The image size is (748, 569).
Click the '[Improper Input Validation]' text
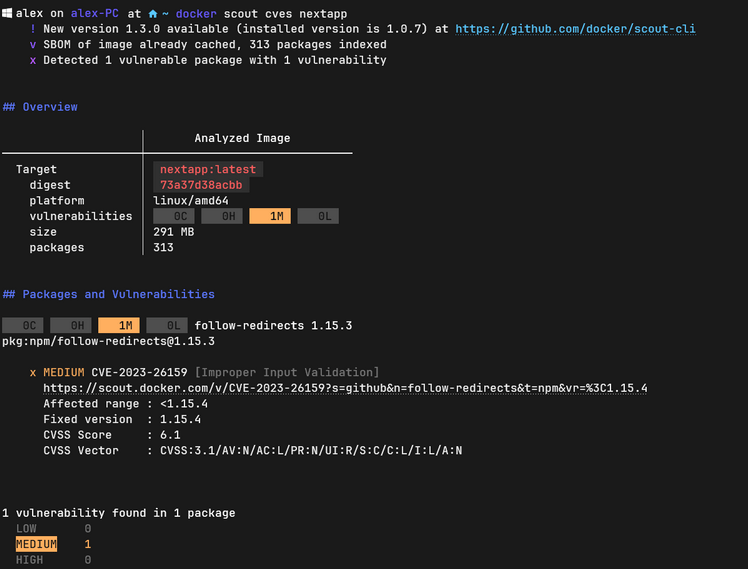pos(287,372)
